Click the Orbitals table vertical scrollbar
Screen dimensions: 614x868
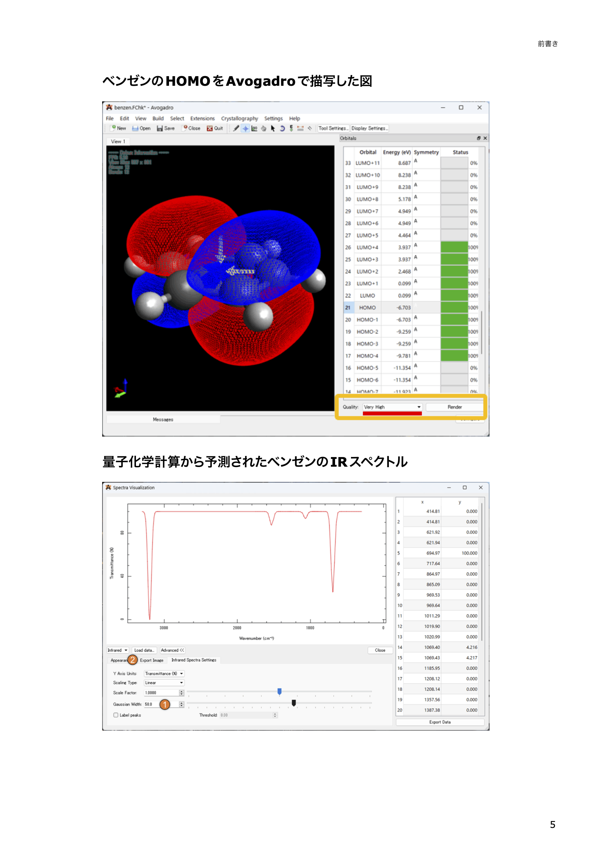(x=482, y=333)
